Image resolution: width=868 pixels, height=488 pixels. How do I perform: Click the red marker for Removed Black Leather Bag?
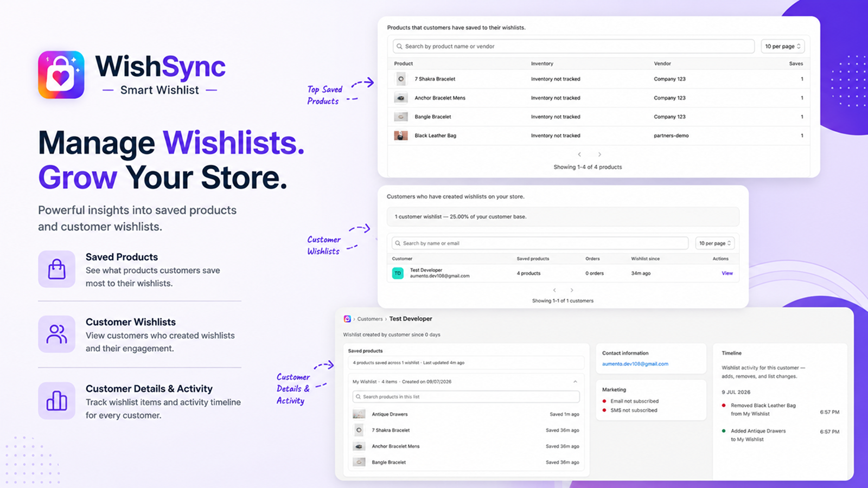(724, 406)
